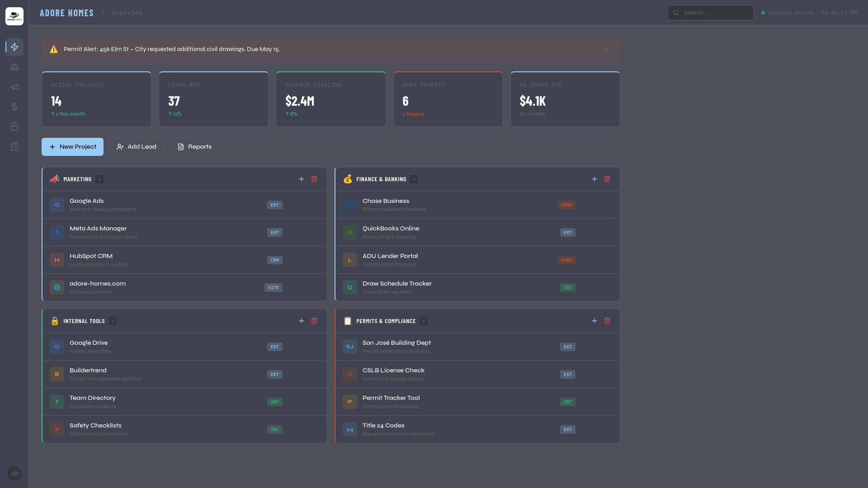Screen dimensions: 868x488
Task: Click the Add Lead button
Action: [x=137, y=147]
